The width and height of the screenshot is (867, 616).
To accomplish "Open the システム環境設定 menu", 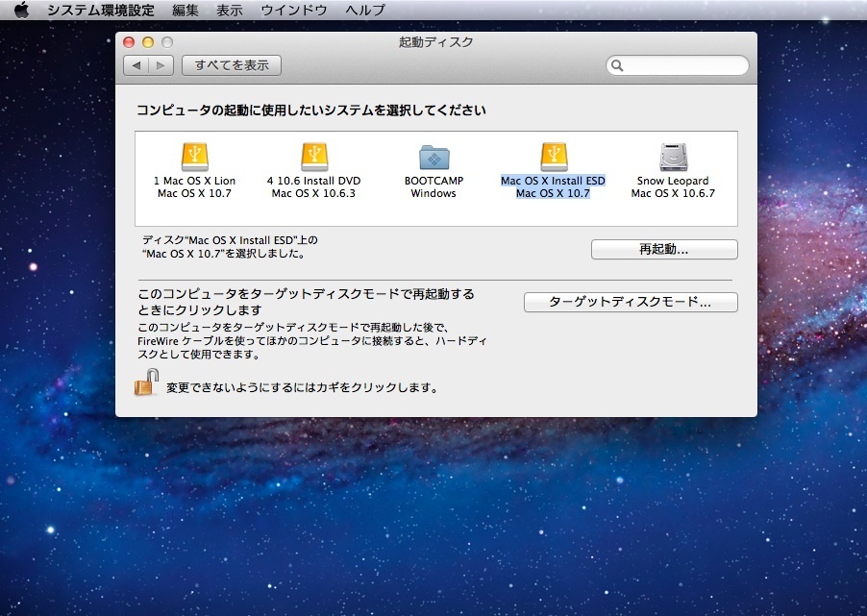I will coord(101,11).
